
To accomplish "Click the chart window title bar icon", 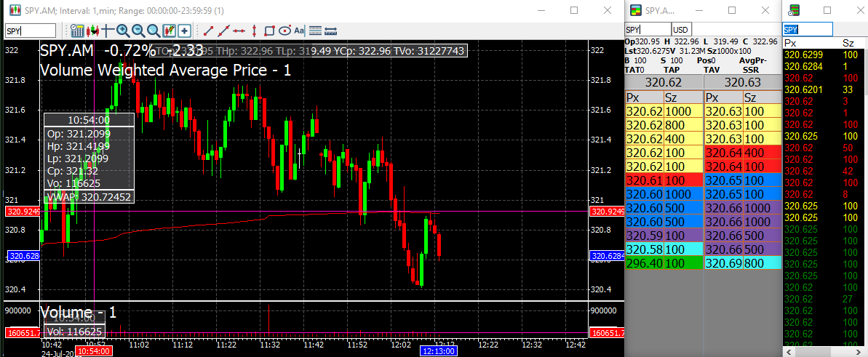I will 16,10.
